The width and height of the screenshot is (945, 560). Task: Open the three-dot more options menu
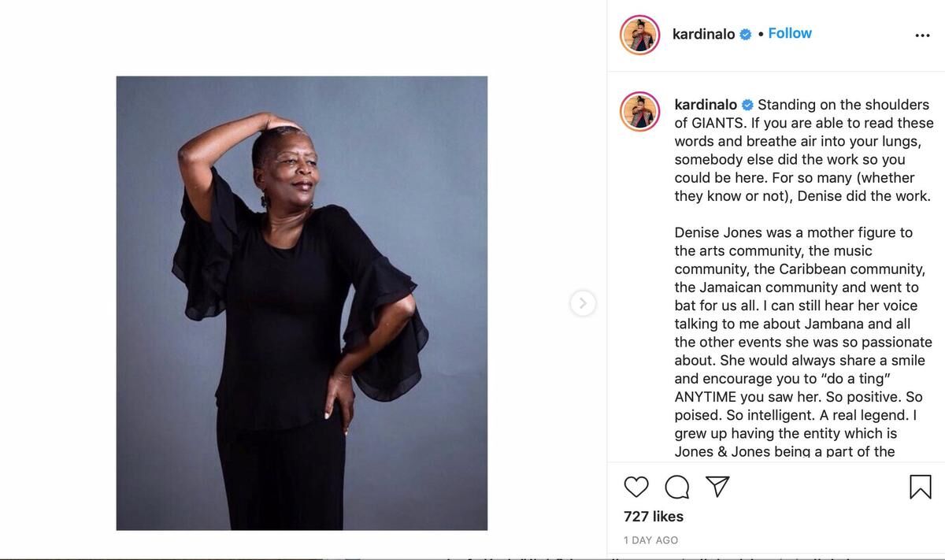pos(922,35)
